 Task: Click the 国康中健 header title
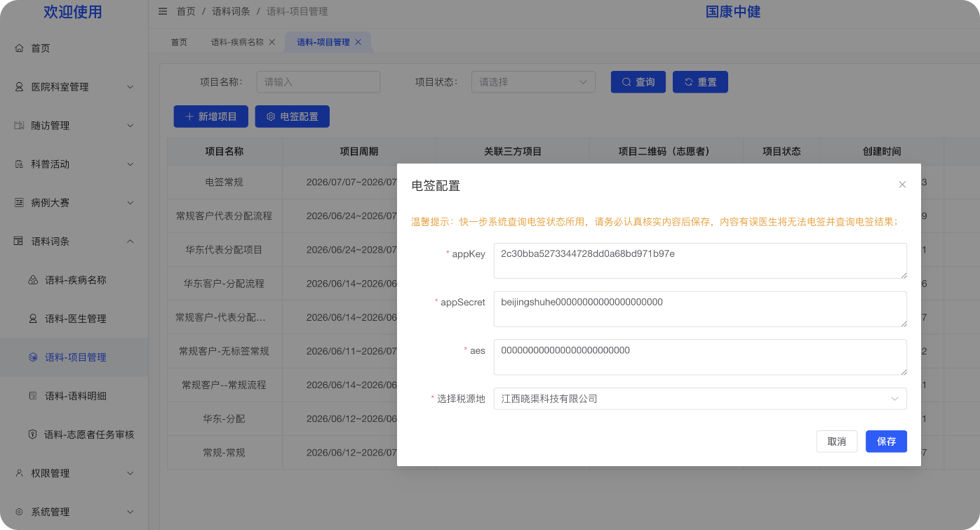pyautogui.click(x=733, y=12)
